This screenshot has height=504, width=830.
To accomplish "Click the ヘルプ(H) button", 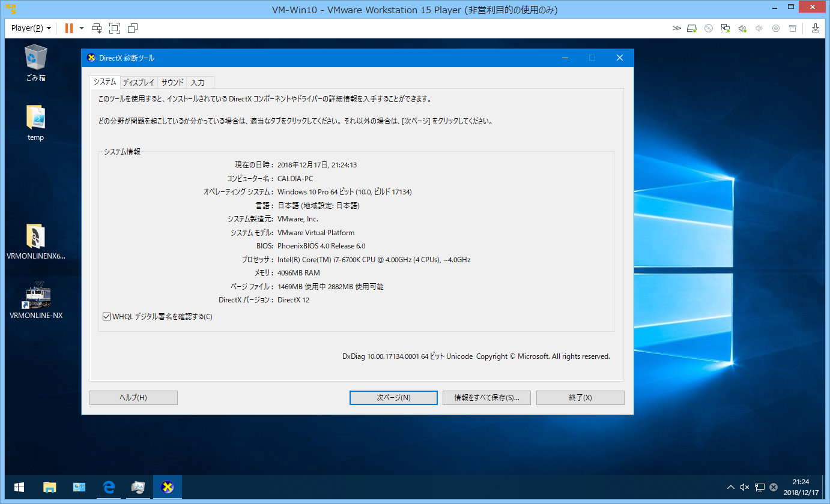I will (133, 398).
